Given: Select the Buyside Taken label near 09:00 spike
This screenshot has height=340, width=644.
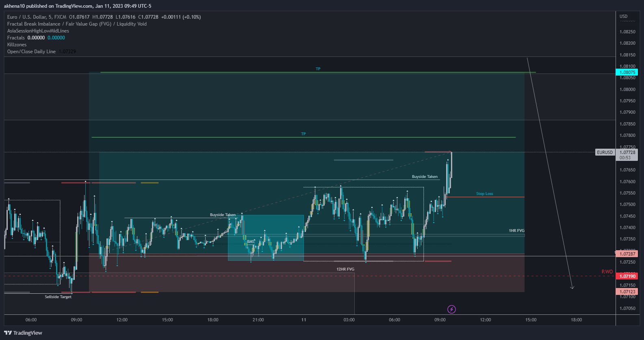Looking at the screenshot, I should 425,177.
